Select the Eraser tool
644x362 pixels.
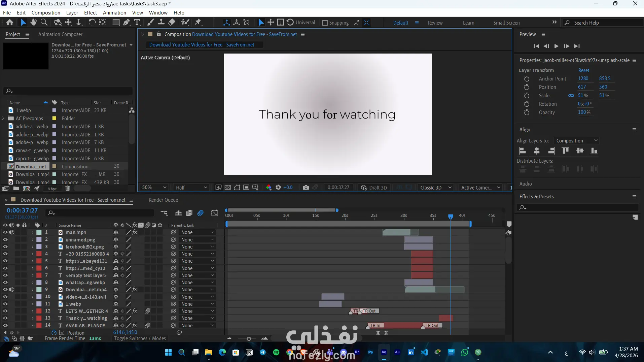[172, 23]
